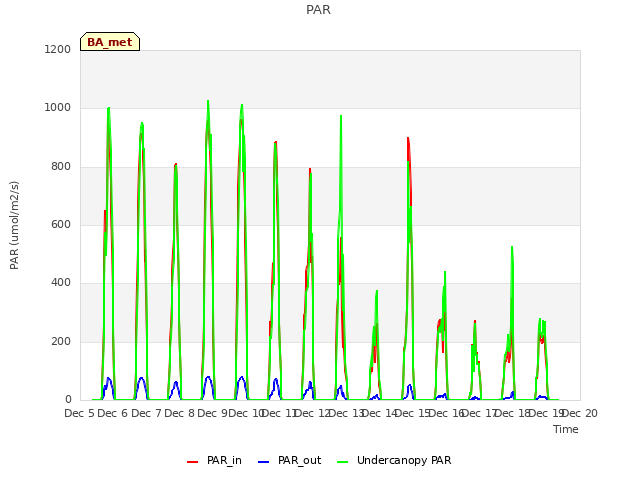The width and height of the screenshot is (640, 480).
Task: Click the red PAR_in legend marker
Action: 192,462
